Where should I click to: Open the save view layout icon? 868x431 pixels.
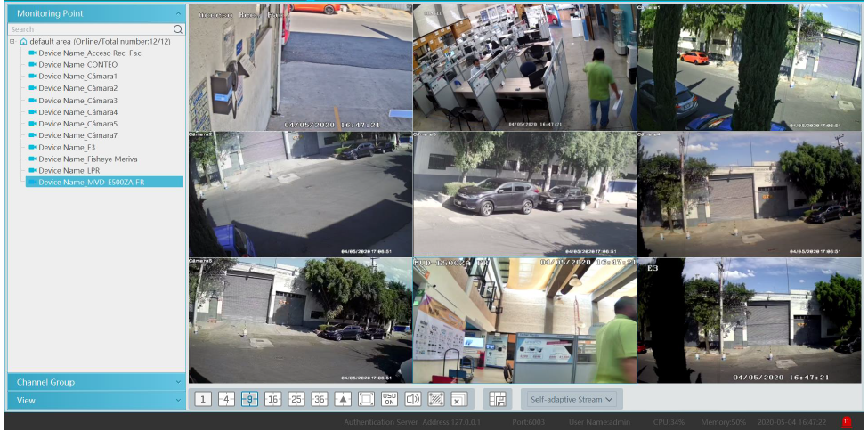[x=498, y=399]
